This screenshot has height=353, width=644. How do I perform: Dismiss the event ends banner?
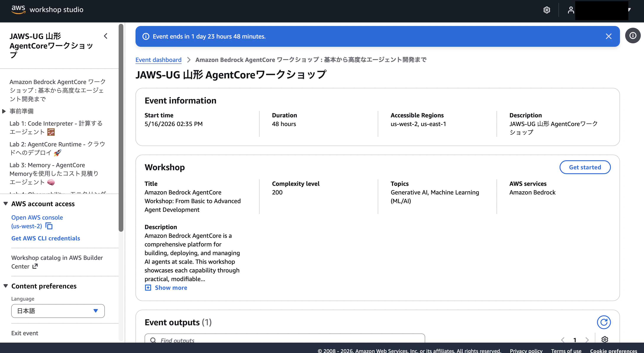pos(608,36)
